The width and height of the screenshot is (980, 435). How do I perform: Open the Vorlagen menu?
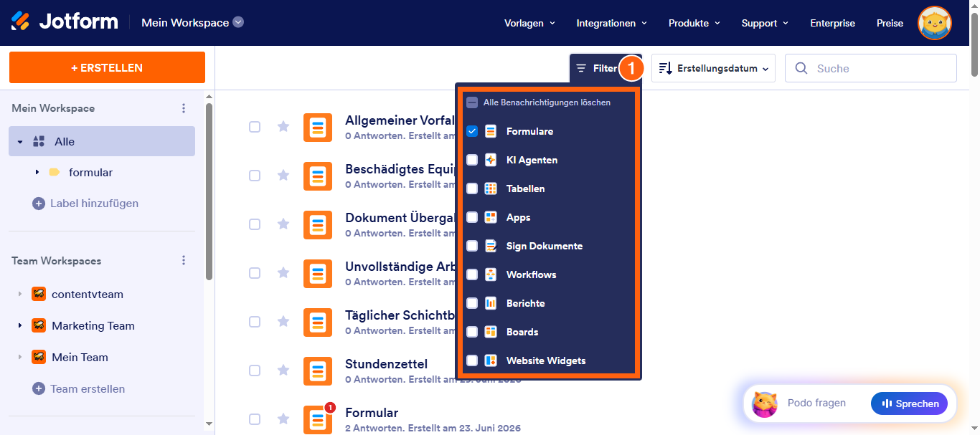click(529, 23)
